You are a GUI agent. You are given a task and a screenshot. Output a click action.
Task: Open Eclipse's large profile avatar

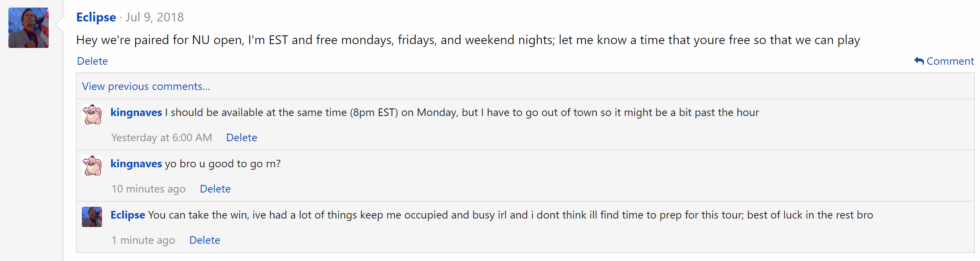(x=29, y=28)
